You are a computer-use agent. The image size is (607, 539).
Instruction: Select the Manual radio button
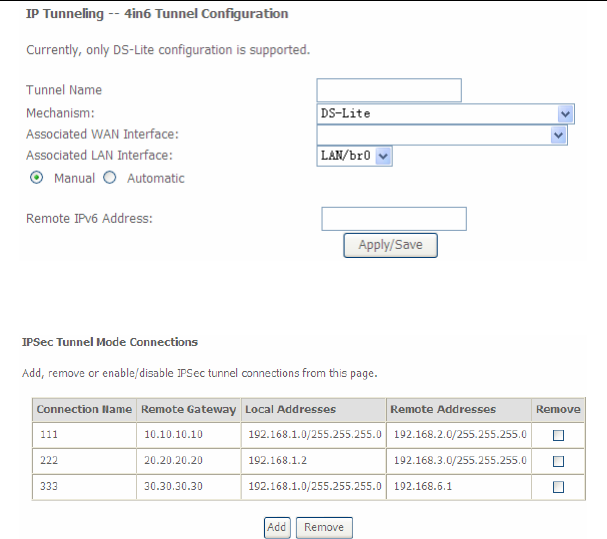click(36, 178)
